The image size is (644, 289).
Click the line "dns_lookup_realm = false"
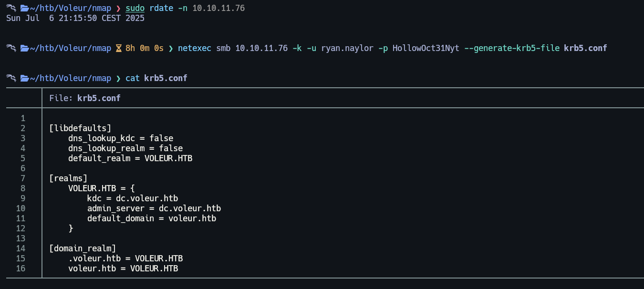125,148
